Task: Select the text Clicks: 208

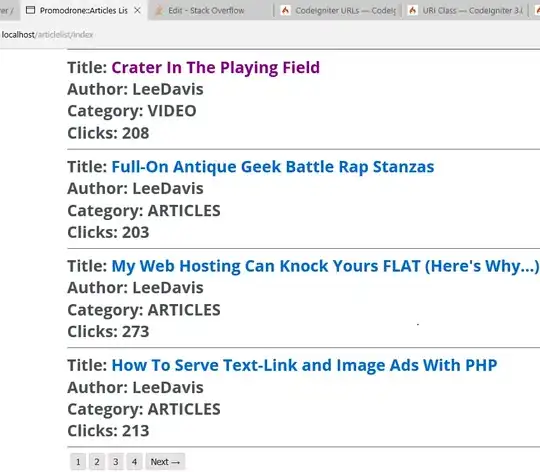Action: pyautogui.click(x=108, y=133)
